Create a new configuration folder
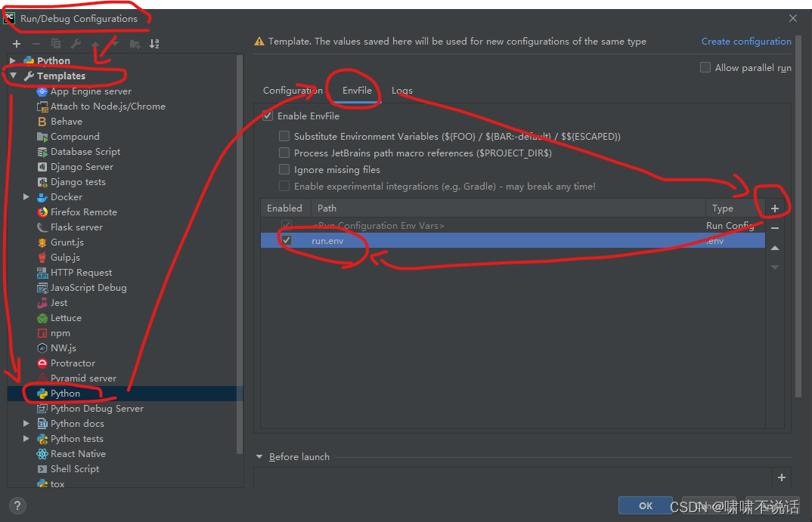The image size is (812, 522). (x=135, y=44)
